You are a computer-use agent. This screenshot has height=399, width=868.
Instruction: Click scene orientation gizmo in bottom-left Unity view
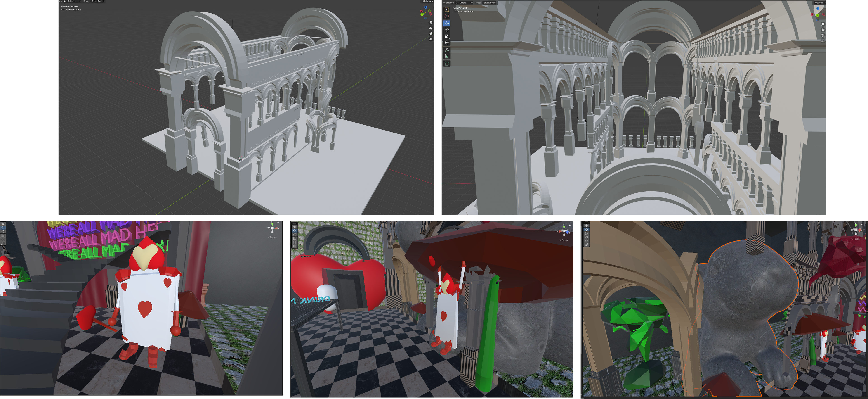pyautogui.click(x=272, y=228)
